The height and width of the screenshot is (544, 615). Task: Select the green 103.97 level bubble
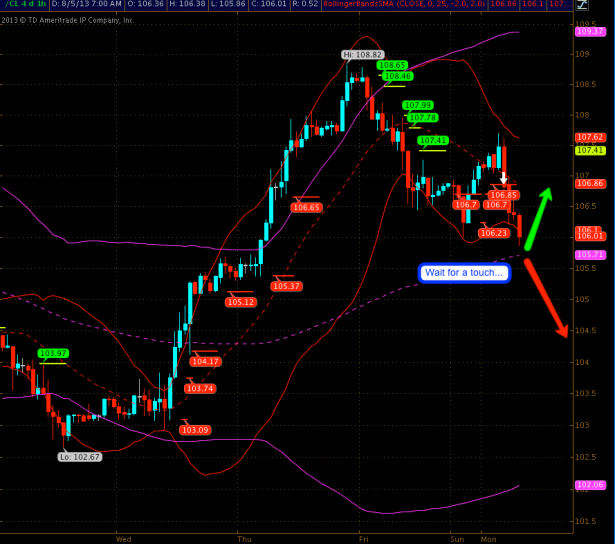pos(53,353)
